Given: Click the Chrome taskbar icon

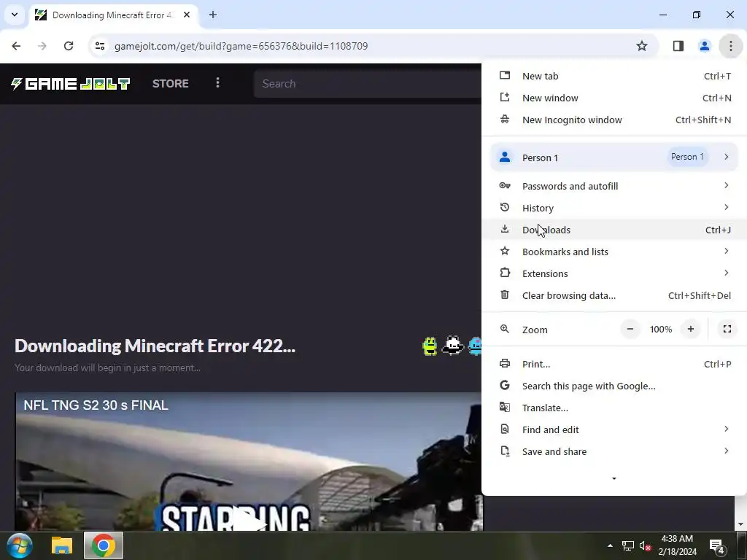Looking at the screenshot, I should pyautogui.click(x=104, y=545).
